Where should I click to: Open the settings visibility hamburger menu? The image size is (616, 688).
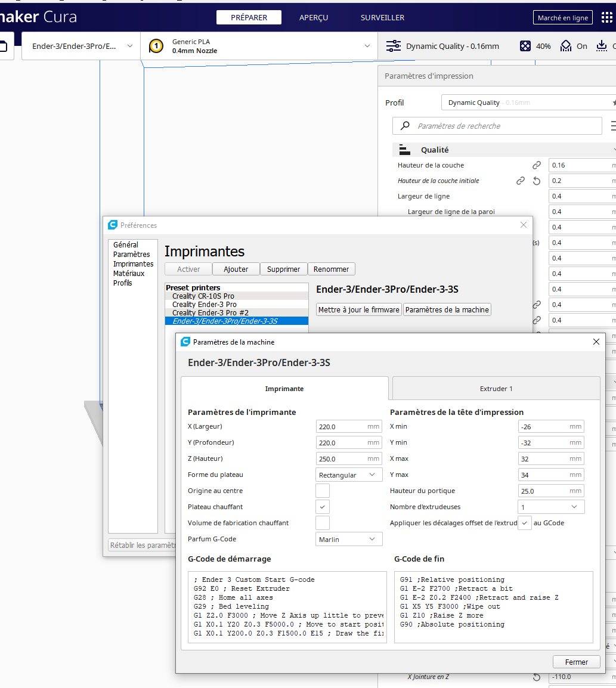[x=614, y=126]
